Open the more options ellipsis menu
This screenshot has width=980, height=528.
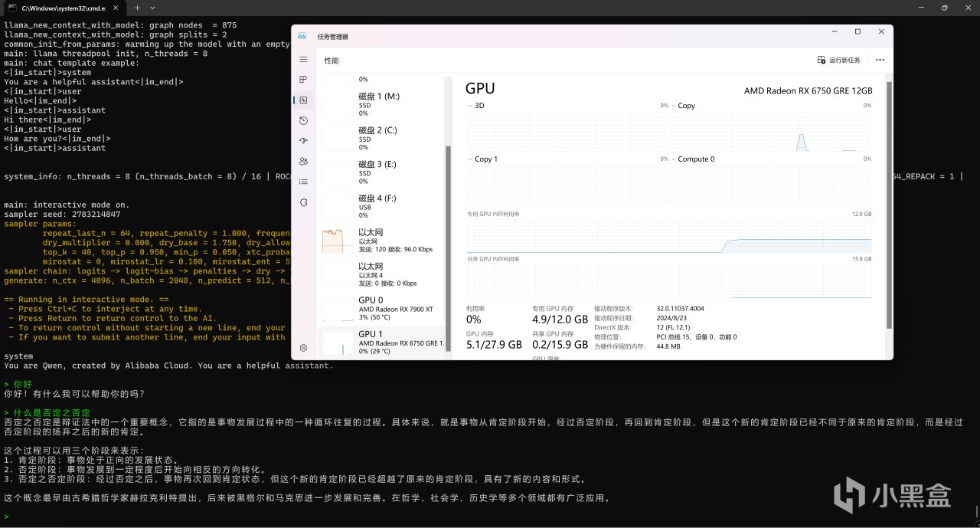(x=880, y=60)
